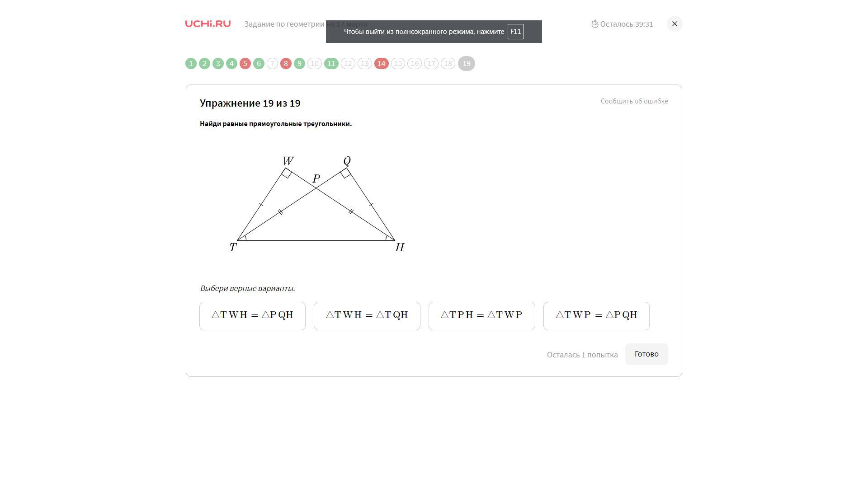Toggle answer △TWP = △PQH

click(x=596, y=316)
